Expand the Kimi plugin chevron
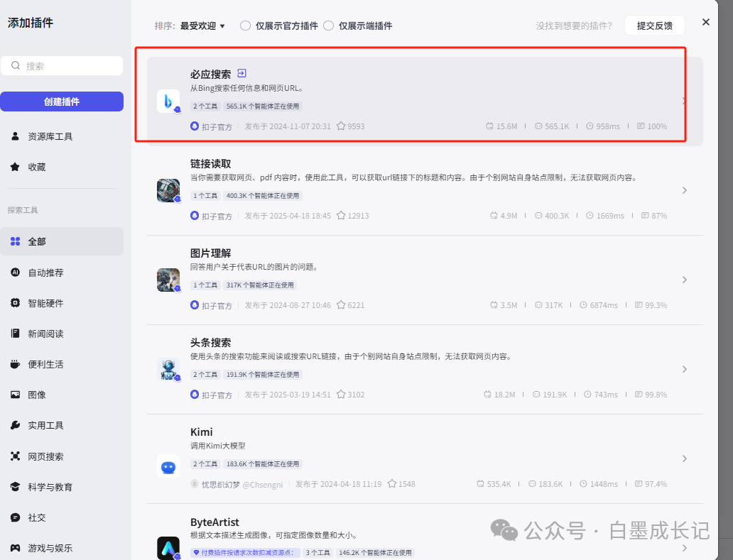733x560 pixels. click(x=685, y=459)
